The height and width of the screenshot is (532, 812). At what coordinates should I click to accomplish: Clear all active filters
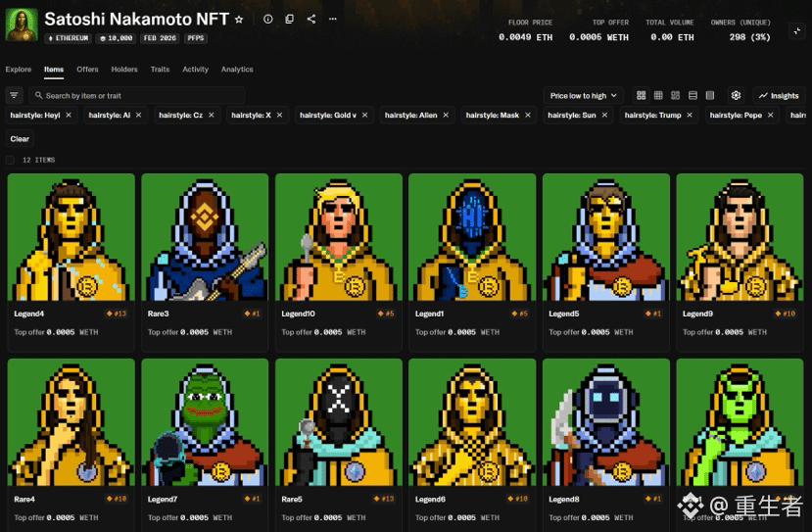pyautogui.click(x=20, y=139)
